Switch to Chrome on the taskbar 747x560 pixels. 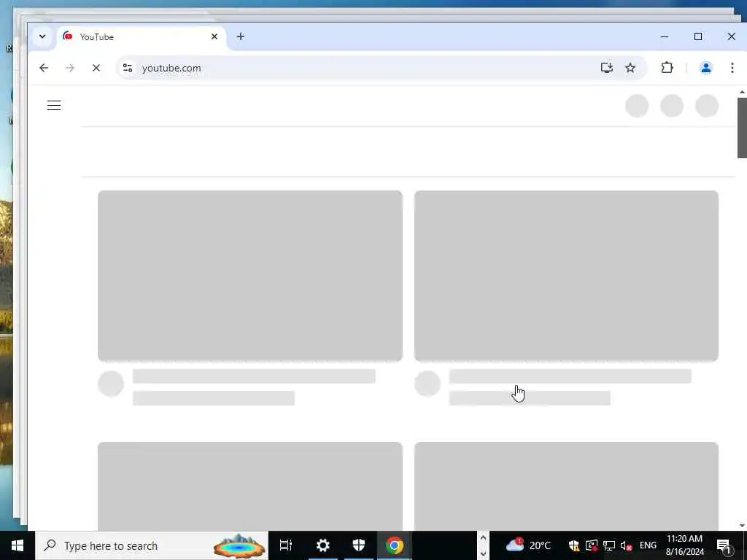(x=395, y=545)
